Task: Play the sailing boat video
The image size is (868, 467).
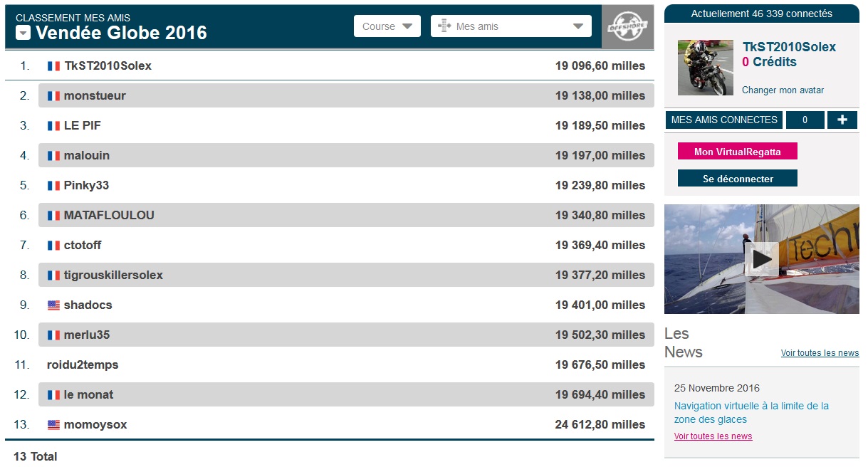Action: [x=761, y=259]
